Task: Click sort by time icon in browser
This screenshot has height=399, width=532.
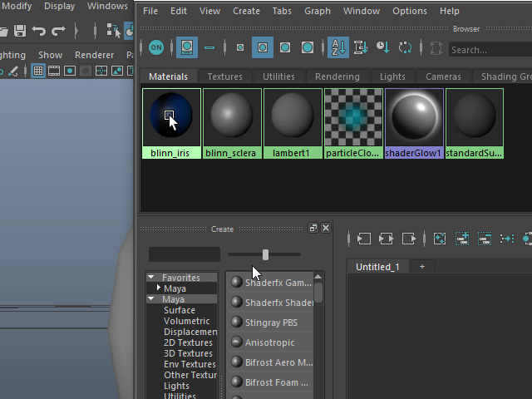Action: (x=382, y=47)
